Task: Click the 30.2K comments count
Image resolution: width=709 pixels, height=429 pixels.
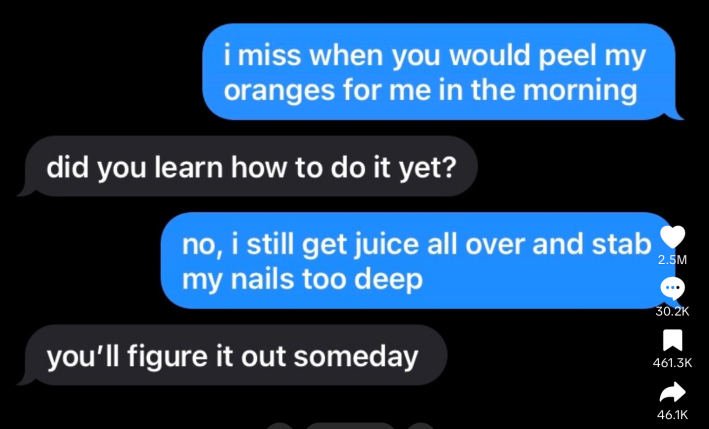Action: [x=672, y=311]
